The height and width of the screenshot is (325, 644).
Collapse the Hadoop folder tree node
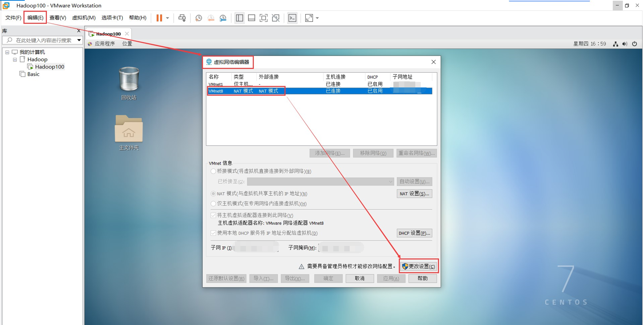point(15,59)
